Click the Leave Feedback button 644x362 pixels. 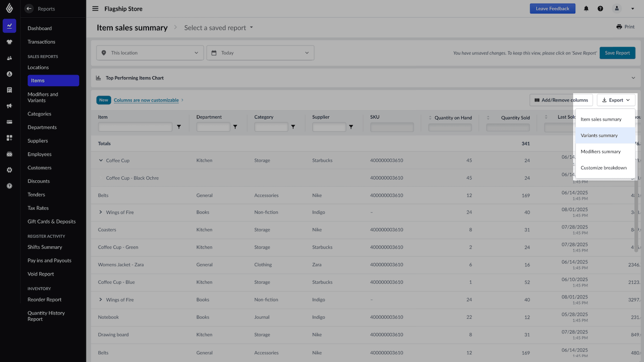tap(552, 9)
